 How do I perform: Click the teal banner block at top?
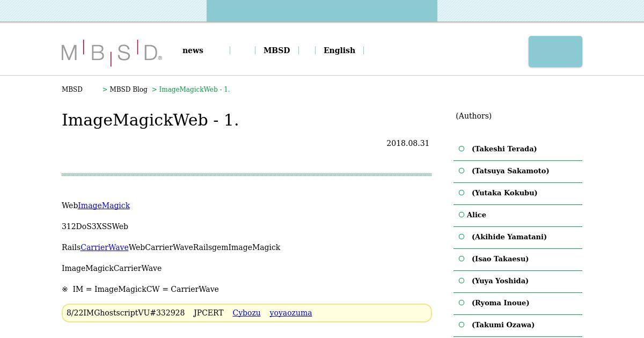322,11
